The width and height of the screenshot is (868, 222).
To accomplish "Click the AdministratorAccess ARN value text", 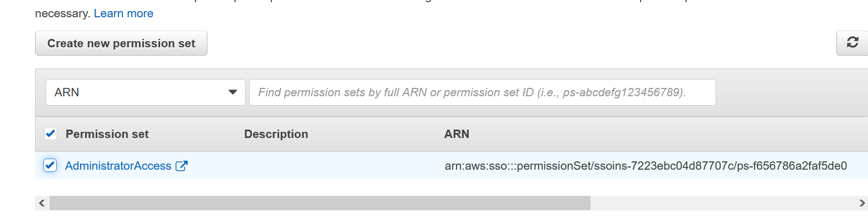I will (x=646, y=166).
